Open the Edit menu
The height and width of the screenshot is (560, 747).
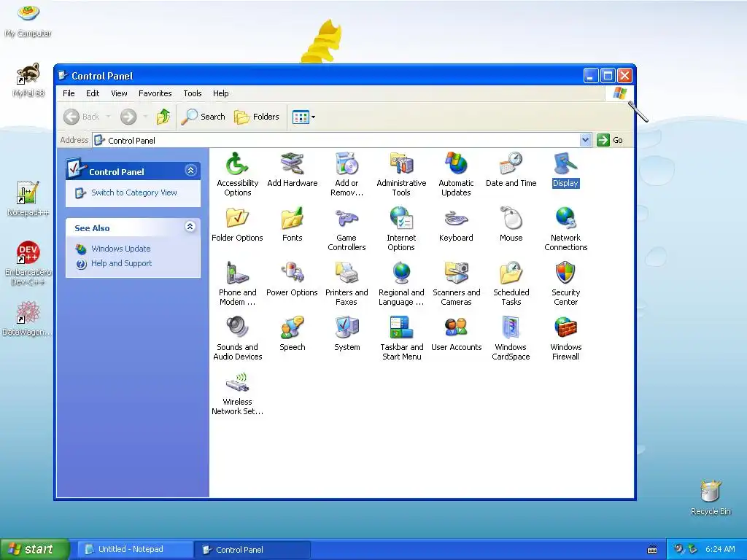[93, 93]
